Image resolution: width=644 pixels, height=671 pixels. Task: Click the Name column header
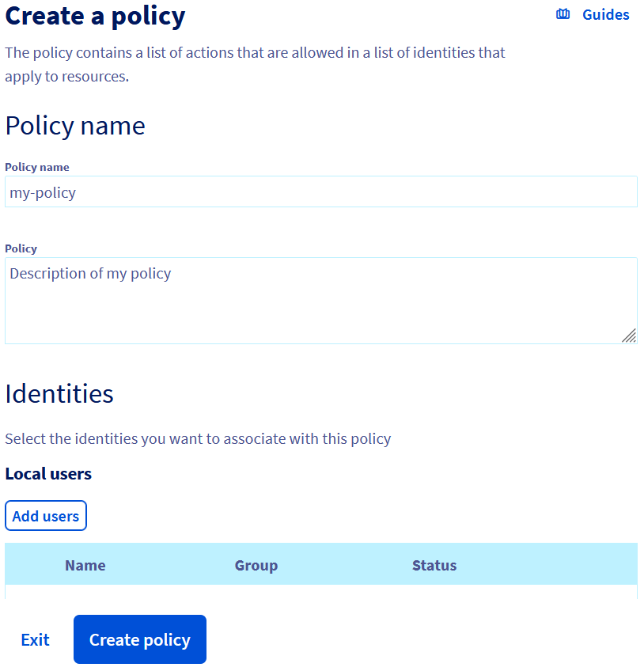click(x=85, y=565)
